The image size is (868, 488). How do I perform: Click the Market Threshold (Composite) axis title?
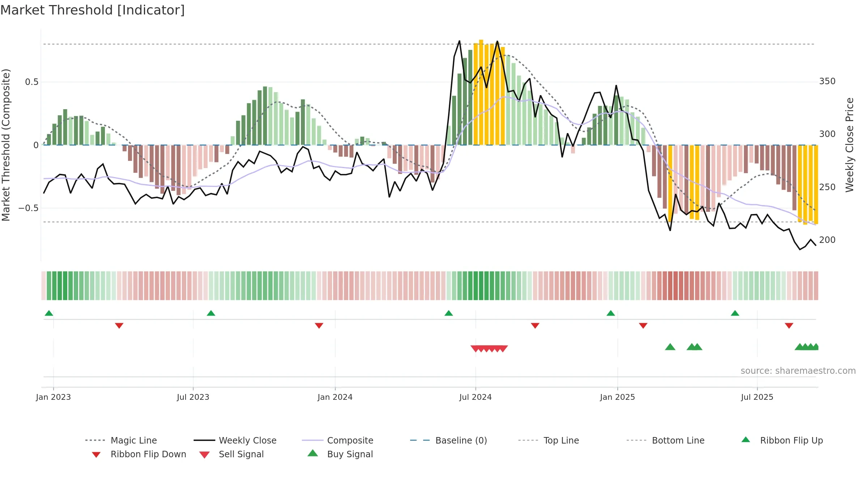pyautogui.click(x=6, y=145)
